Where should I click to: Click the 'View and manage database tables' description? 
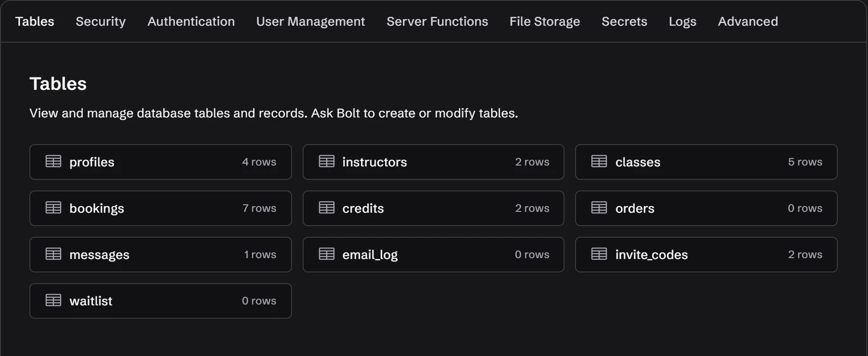273,113
